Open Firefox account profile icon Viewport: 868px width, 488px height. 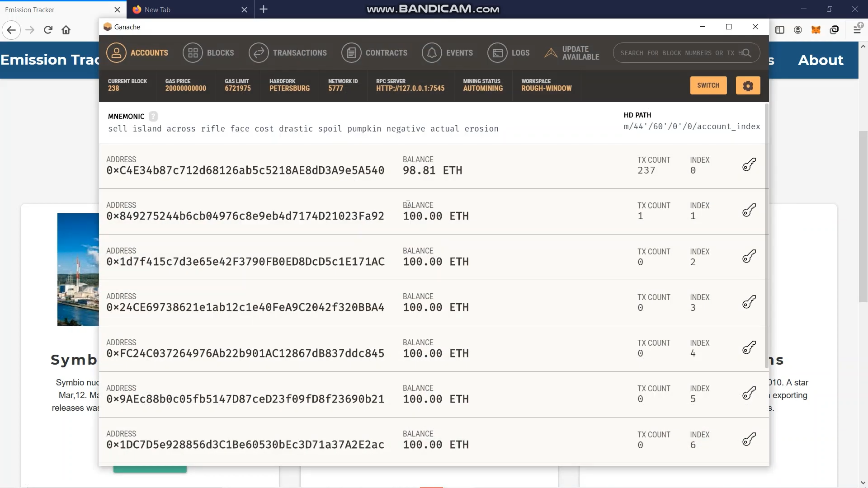[798, 30]
